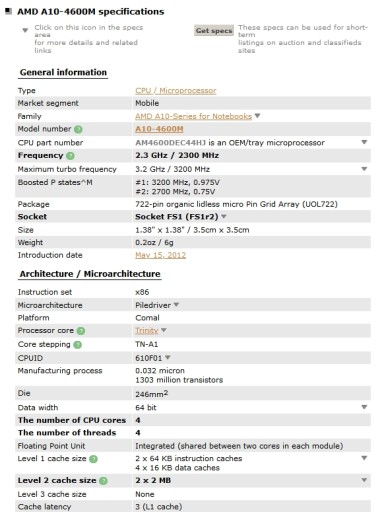Viewport: 380px width, 512px height.
Task: Click the help icon beside Core stepping
Action: pyautogui.click(x=77, y=345)
